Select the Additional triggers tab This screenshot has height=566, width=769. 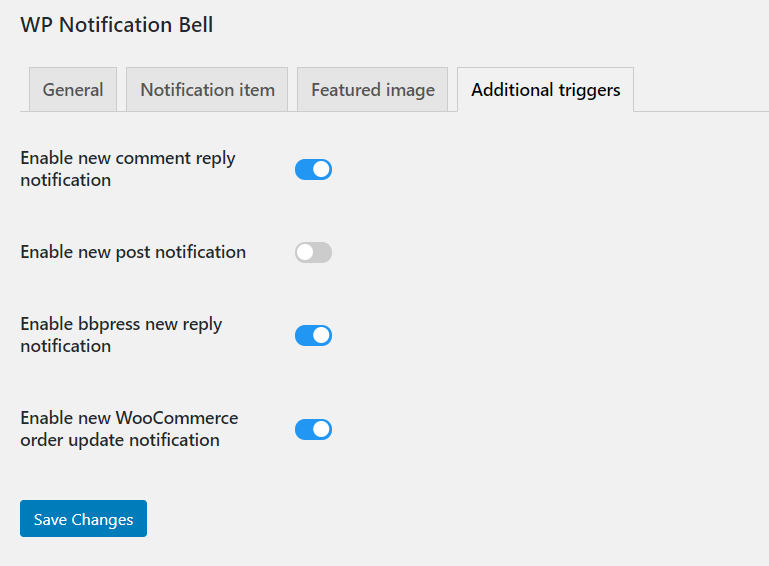(x=545, y=90)
